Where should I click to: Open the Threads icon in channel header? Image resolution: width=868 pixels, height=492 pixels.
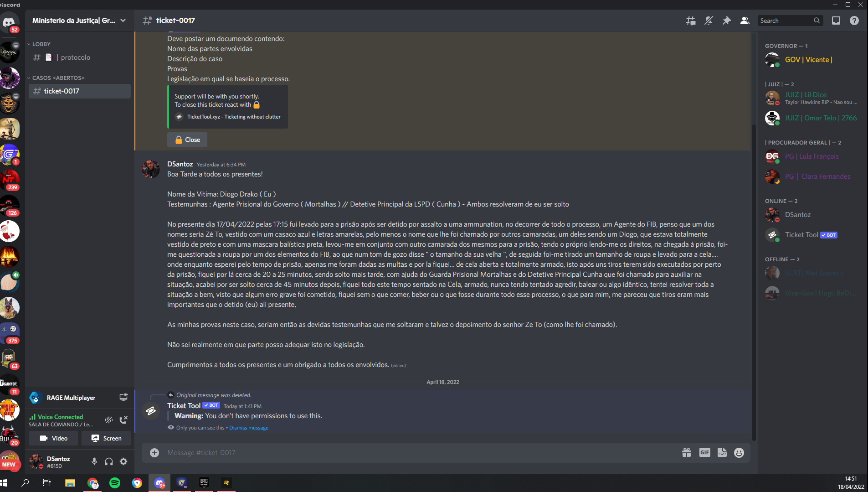pyautogui.click(x=691, y=21)
